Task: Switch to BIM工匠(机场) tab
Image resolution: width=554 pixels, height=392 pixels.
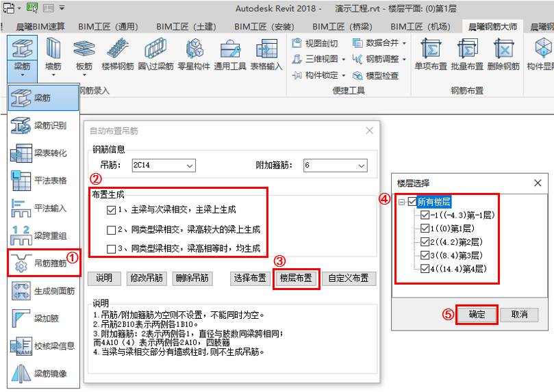Action: [x=420, y=27]
